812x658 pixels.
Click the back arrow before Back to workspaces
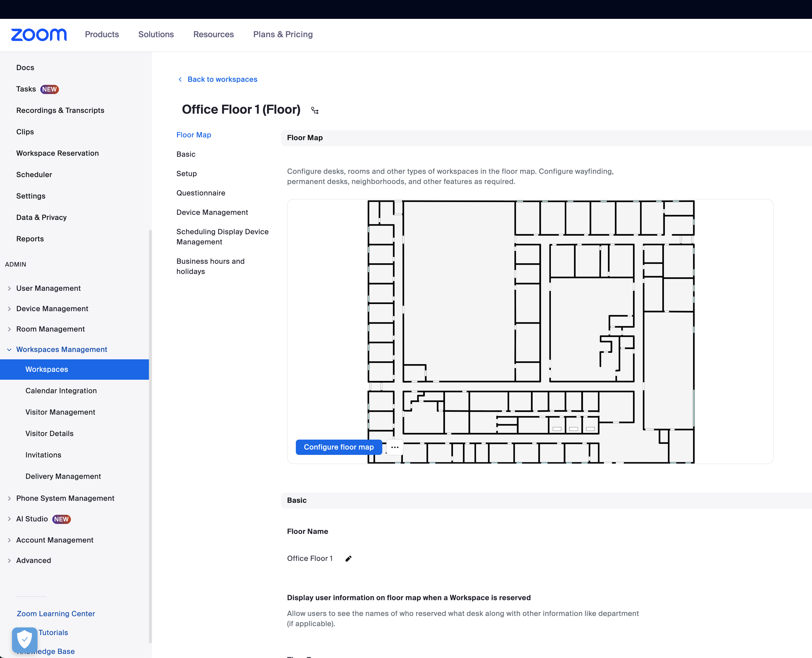pyautogui.click(x=180, y=79)
